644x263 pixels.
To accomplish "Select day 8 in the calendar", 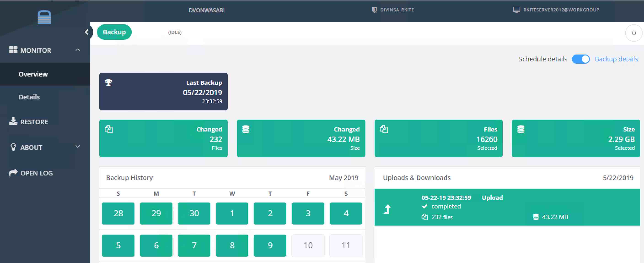I will (232, 245).
